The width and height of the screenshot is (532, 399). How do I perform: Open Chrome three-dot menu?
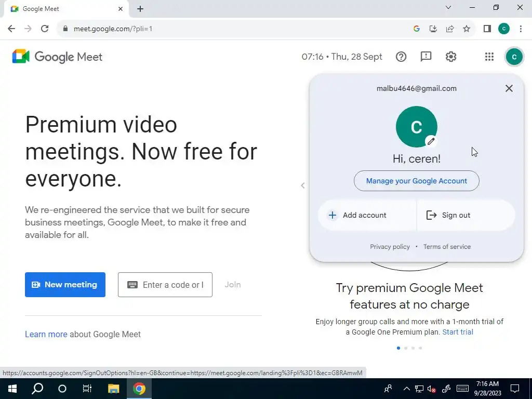(x=521, y=29)
